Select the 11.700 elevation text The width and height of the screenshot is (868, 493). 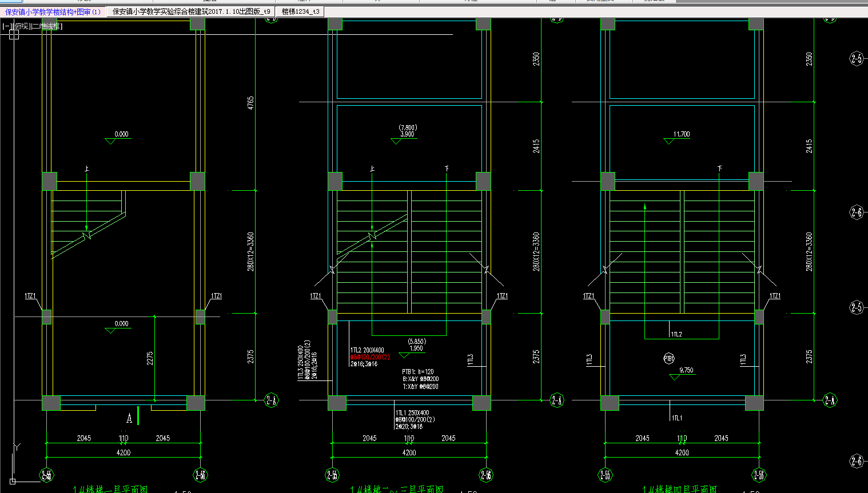682,135
